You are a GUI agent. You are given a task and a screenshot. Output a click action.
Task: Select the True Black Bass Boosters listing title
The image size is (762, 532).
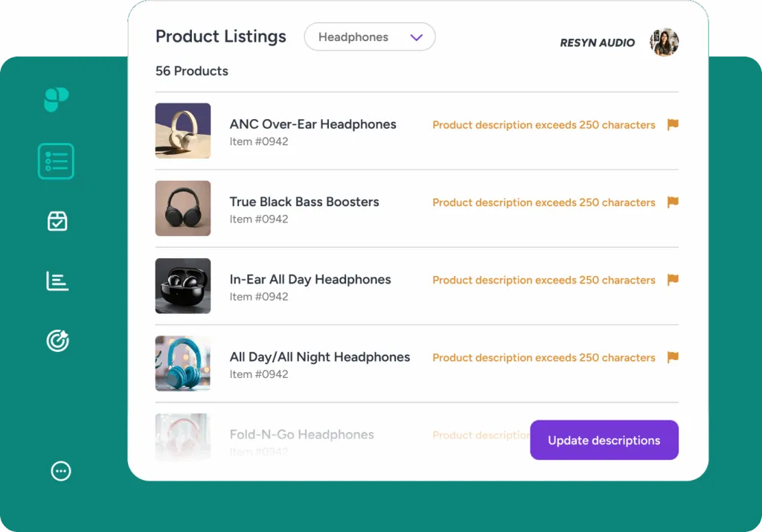tap(304, 202)
